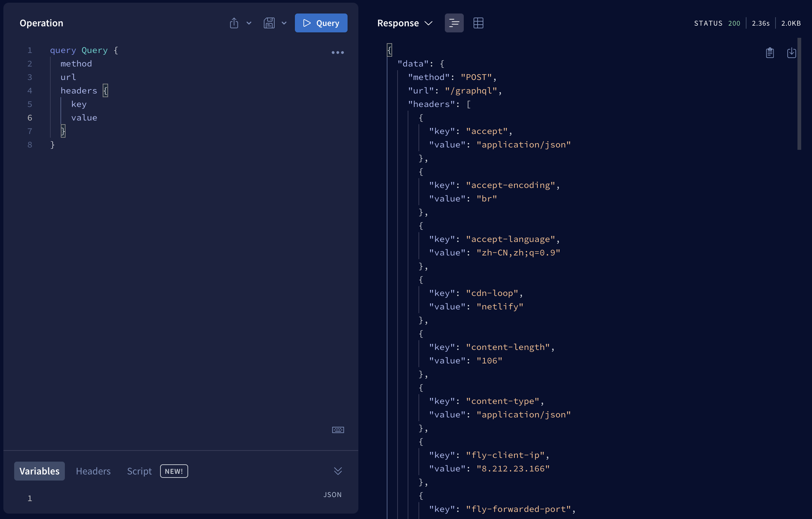Copy the response to clipboard

pyautogui.click(x=770, y=53)
